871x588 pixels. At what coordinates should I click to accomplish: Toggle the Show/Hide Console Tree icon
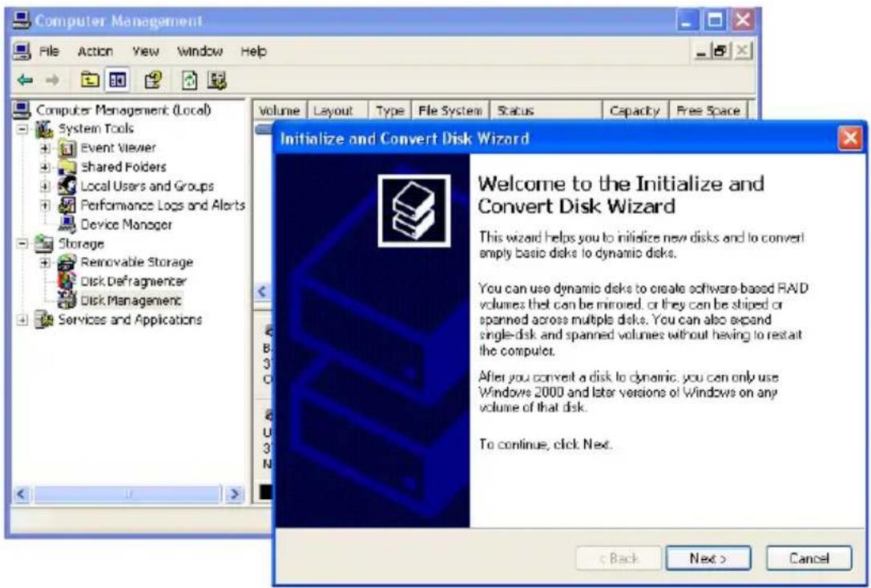click(x=117, y=81)
